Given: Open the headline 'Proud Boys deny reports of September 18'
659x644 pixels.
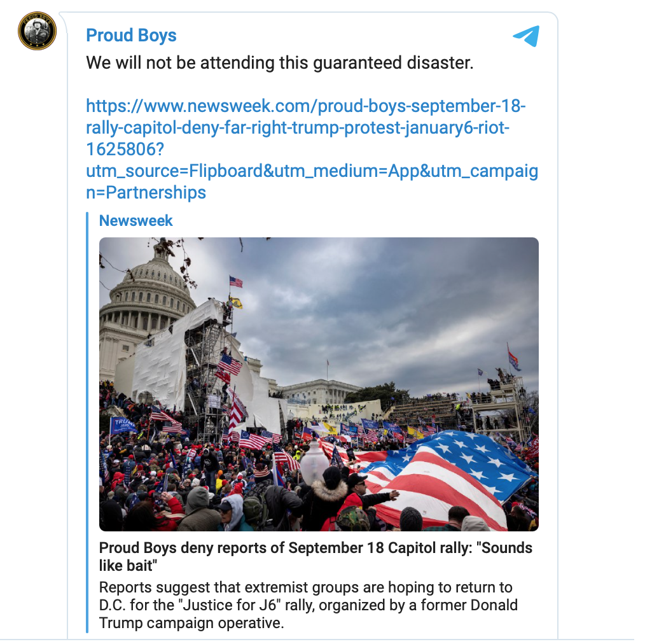Looking at the screenshot, I should pos(316,548).
